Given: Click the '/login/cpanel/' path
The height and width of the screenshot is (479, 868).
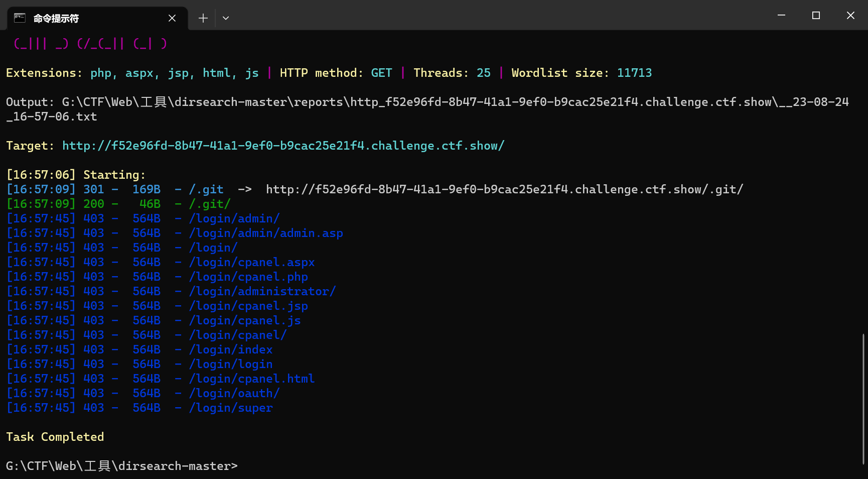Looking at the screenshot, I should [x=238, y=335].
